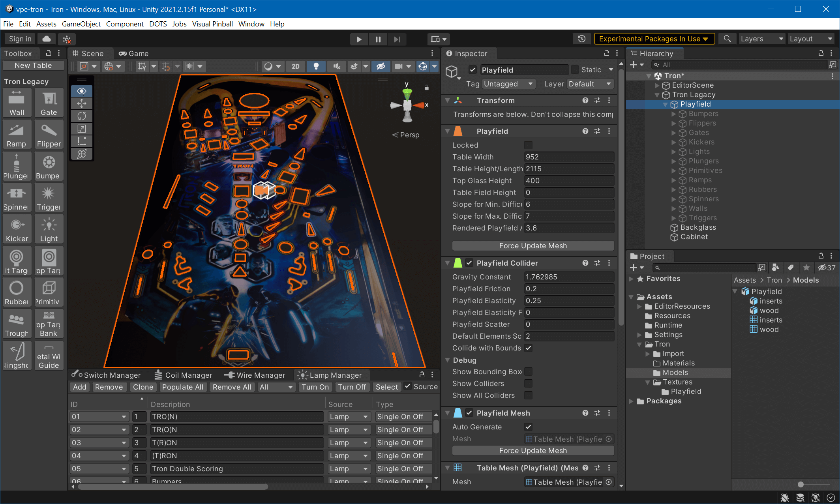Click the New Table button
The width and height of the screenshot is (840, 504).
(33, 66)
